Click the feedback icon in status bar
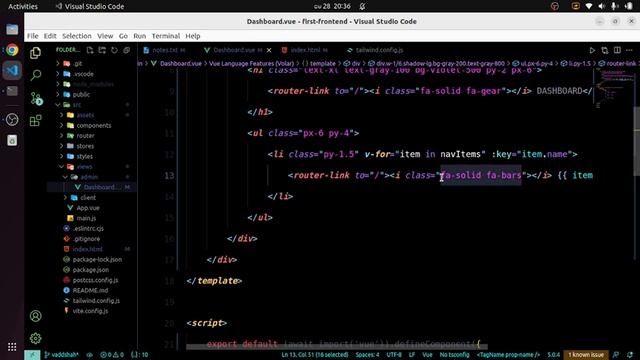640x360 pixels. [x=616, y=355]
